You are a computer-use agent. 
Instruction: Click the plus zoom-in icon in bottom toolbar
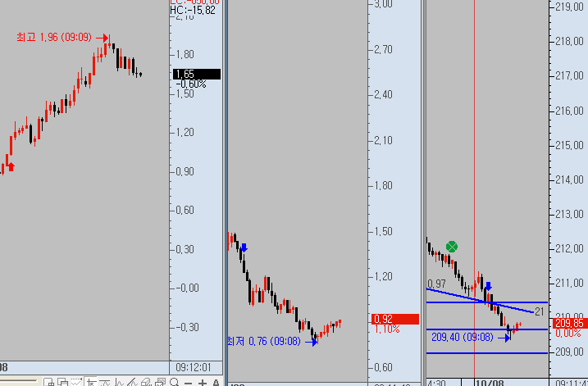pos(202,382)
